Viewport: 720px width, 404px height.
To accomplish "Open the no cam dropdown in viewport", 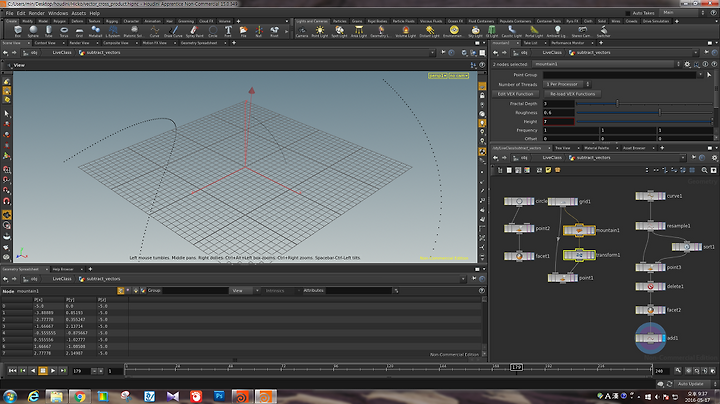I will pos(459,76).
